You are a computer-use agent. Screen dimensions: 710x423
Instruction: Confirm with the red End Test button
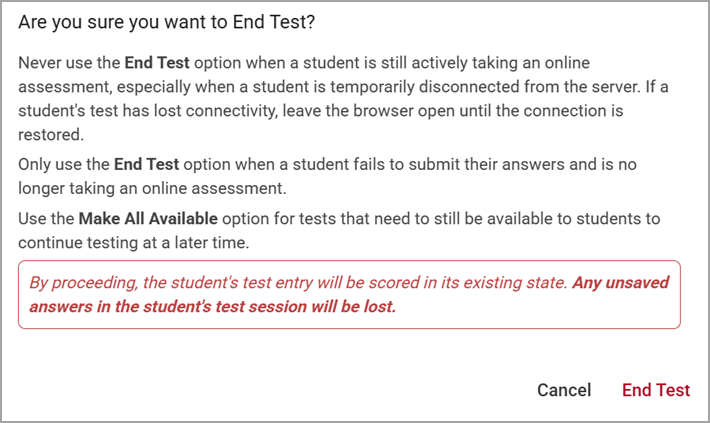[656, 390]
